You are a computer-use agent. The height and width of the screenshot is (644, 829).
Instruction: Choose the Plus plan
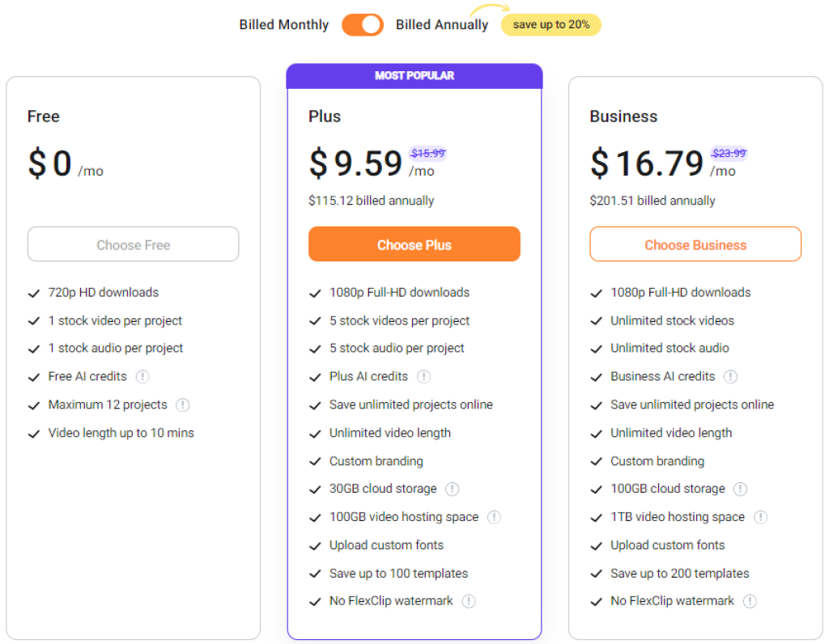[414, 244]
